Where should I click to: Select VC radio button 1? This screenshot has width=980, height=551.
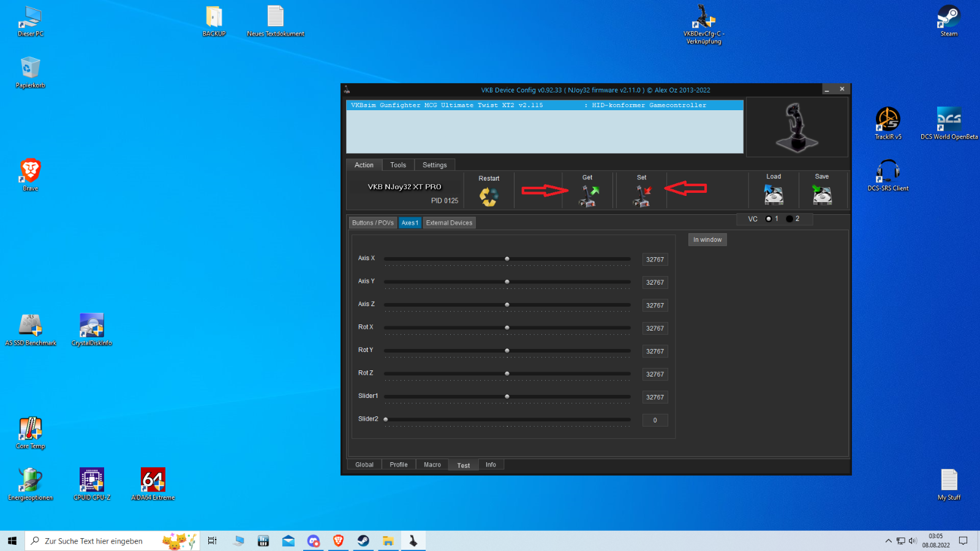(769, 219)
